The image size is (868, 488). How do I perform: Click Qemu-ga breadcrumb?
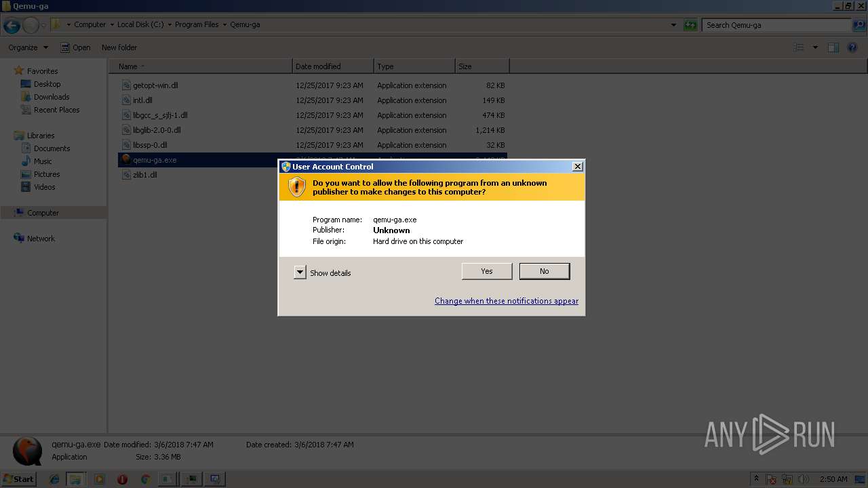point(245,24)
